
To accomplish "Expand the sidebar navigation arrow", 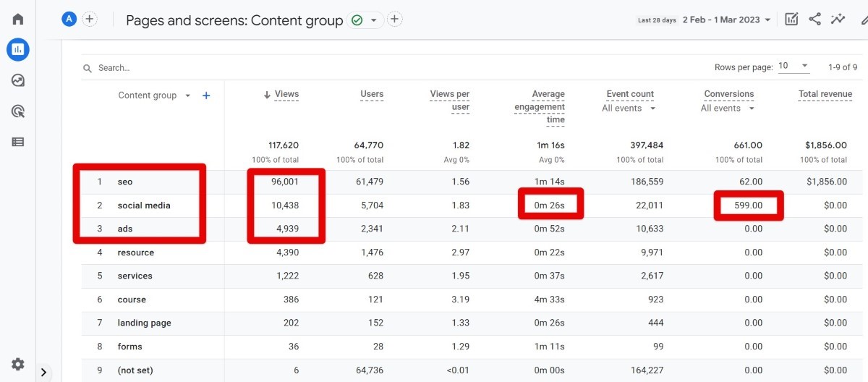I will (44, 373).
